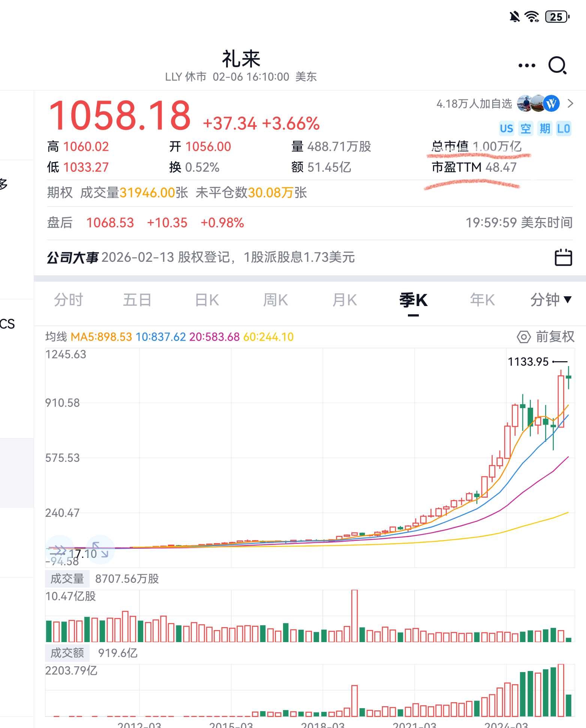The height and width of the screenshot is (728, 586).
Task: Tap the 17.10 chart low marker
Action: (x=83, y=554)
